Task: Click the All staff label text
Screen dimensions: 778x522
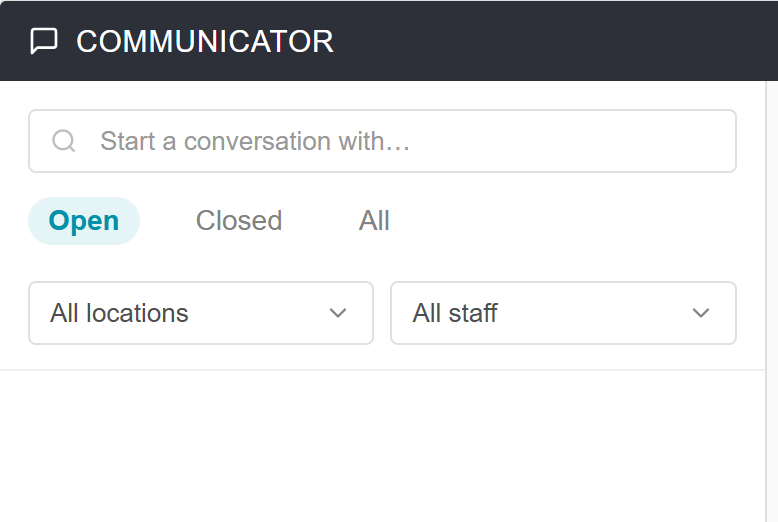Action: (x=455, y=313)
